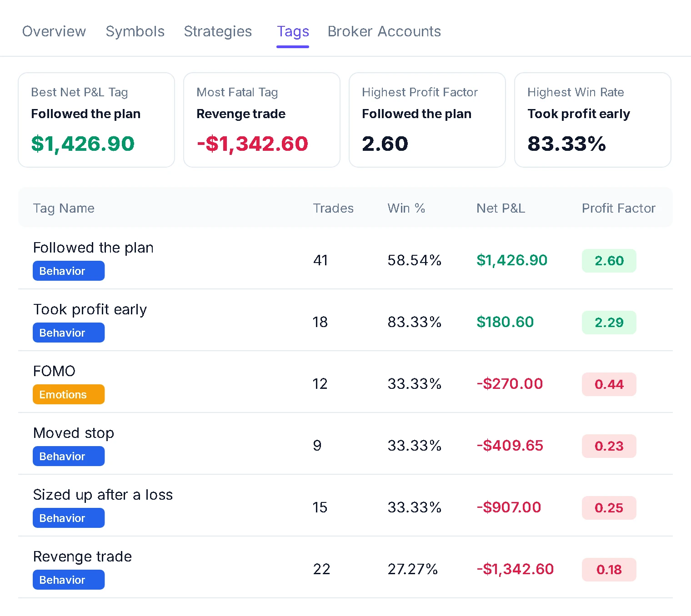The image size is (691, 616).
Task: Click the 0.18 profit factor badge
Action: (609, 570)
